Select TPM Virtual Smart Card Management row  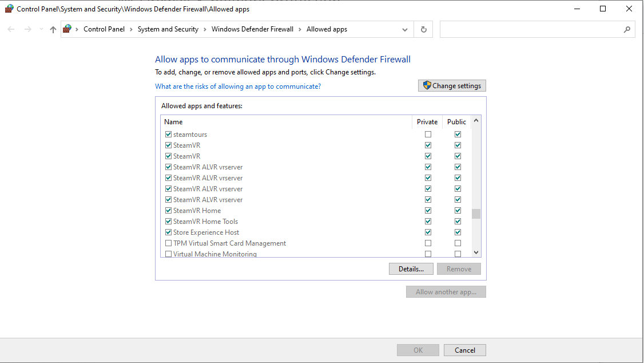[229, 243]
